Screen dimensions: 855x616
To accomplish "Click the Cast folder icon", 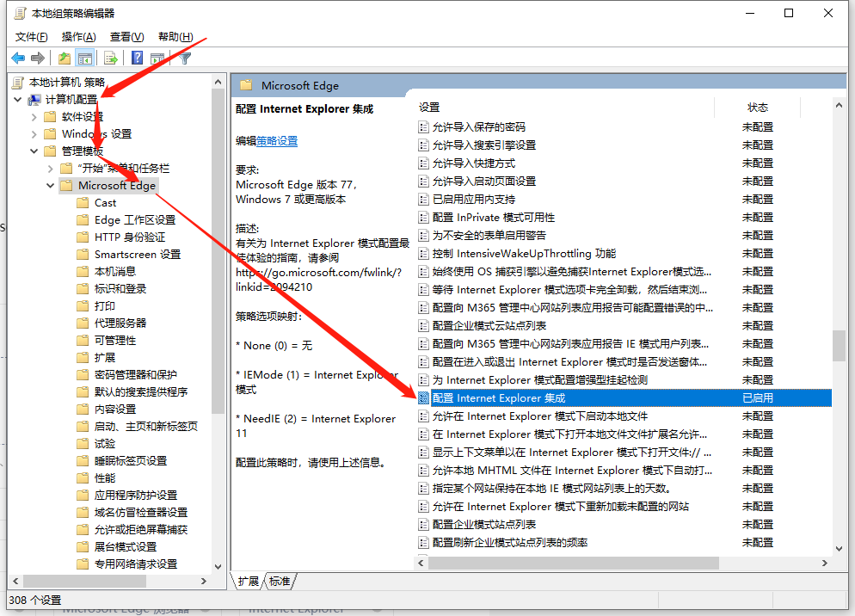I will click(83, 203).
